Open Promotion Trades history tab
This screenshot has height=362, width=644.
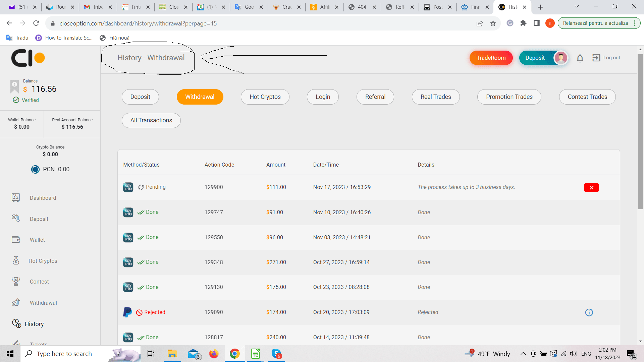(509, 97)
